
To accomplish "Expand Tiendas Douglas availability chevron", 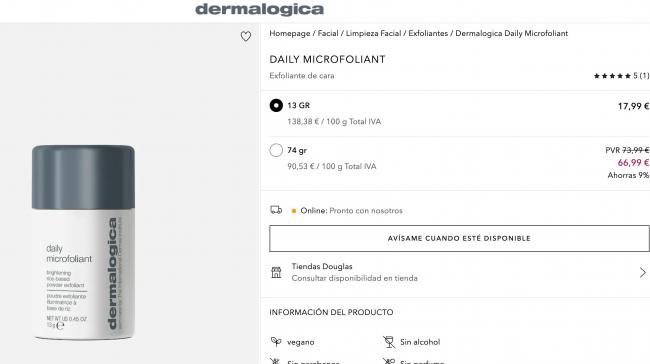I will coord(643,272).
